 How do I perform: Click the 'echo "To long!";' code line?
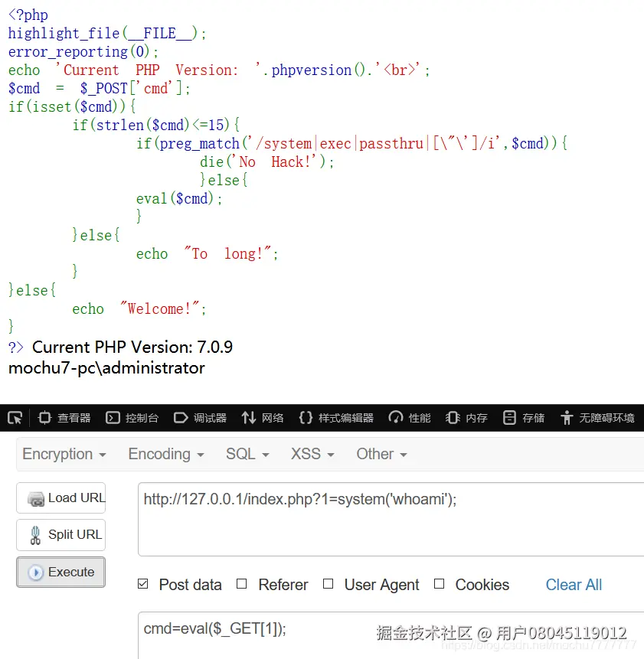coord(207,254)
